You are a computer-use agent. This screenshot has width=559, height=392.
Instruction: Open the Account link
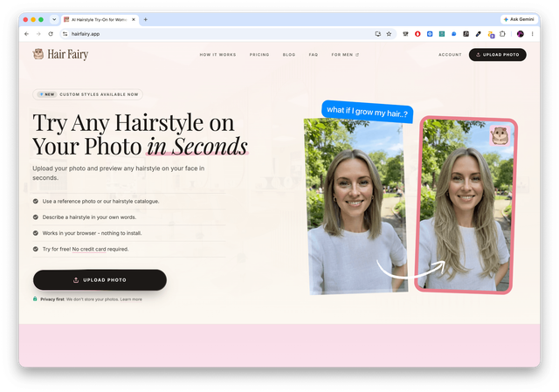450,54
